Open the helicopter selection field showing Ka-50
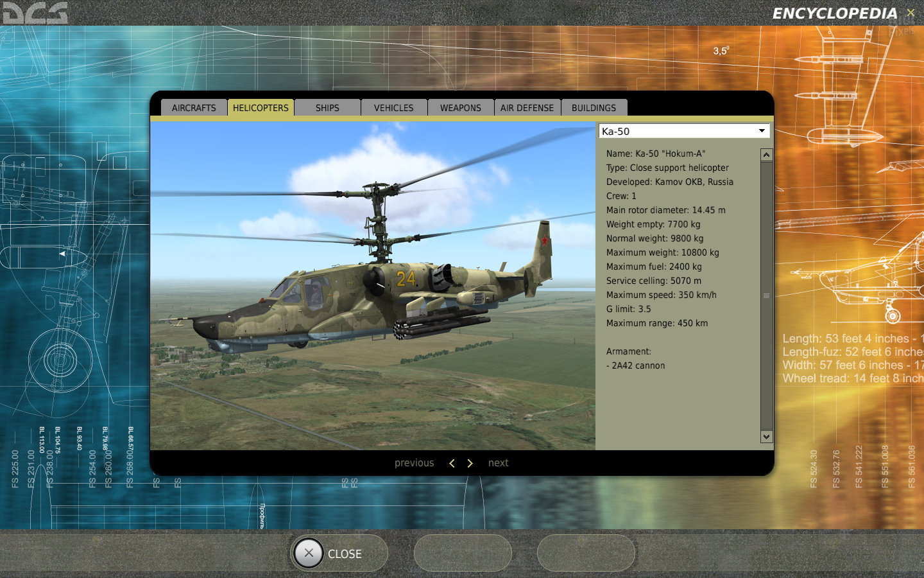Viewport: 924px width, 578px height. (677, 131)
